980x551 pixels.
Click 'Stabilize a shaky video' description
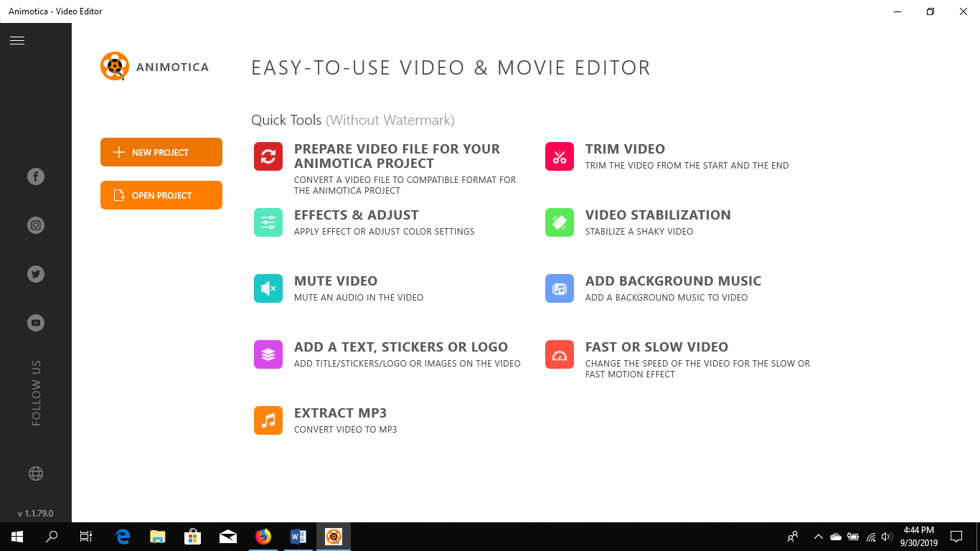click(639, 232)
